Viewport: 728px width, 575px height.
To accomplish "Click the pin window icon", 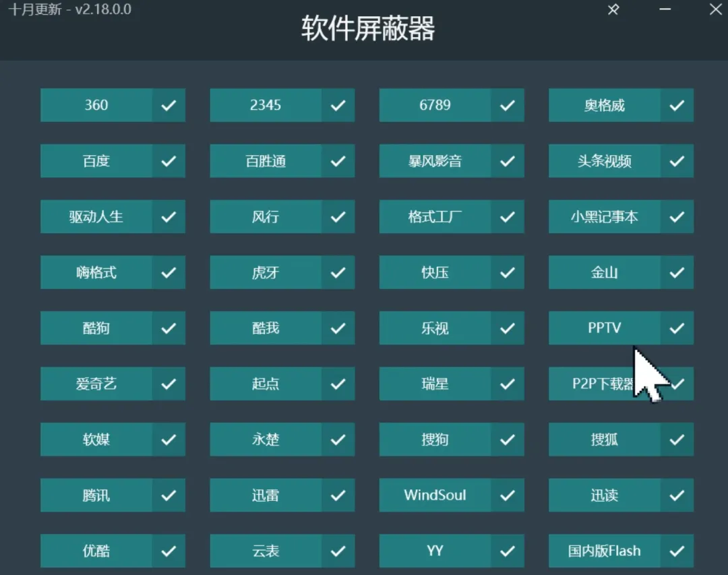I will [x=613, y=9].
